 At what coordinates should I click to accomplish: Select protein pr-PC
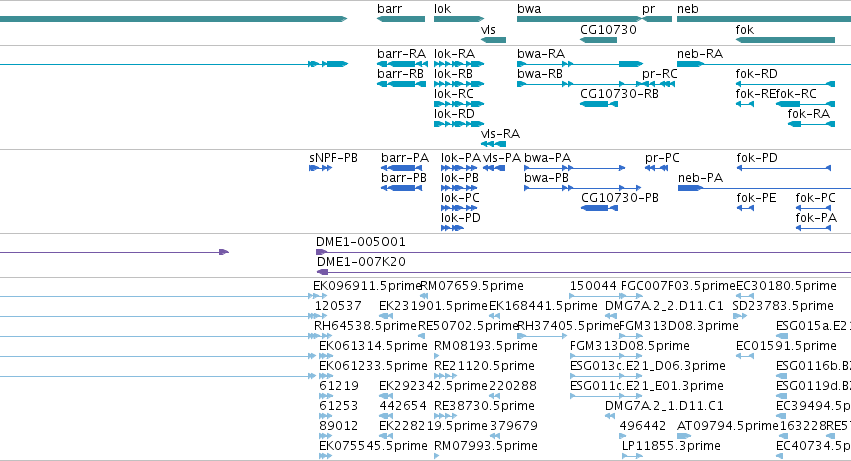pos(656,168)
